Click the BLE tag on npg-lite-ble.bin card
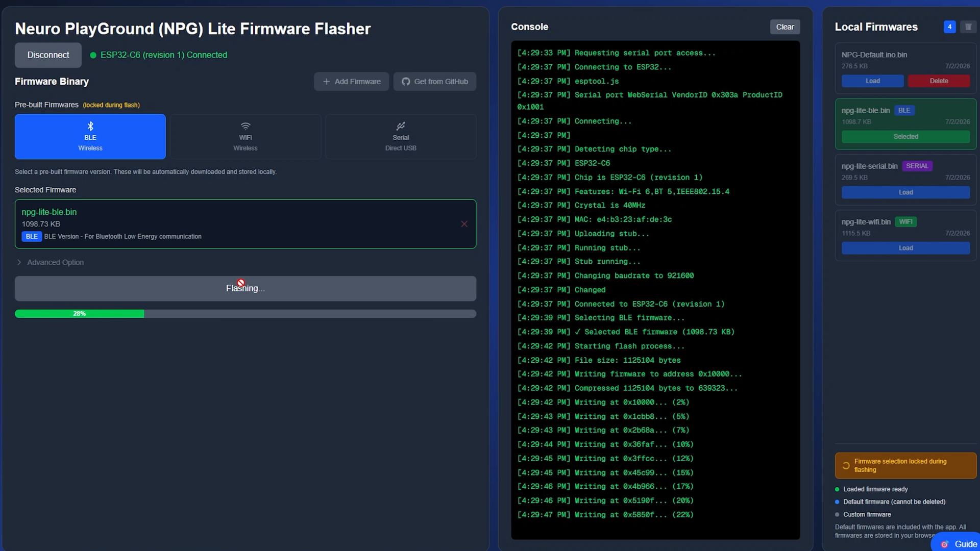The width and height of the screenshot is (980, 551). point(904,111)
